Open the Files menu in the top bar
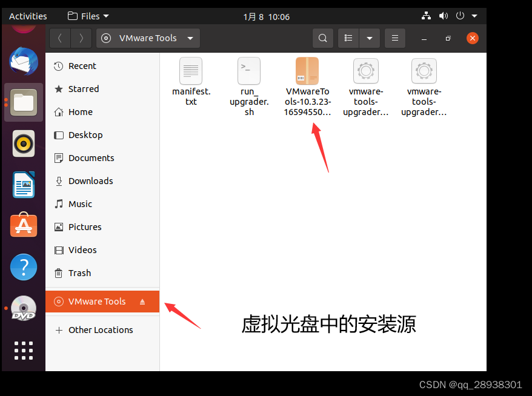The image size is (532, 396). tap(87, 16)
